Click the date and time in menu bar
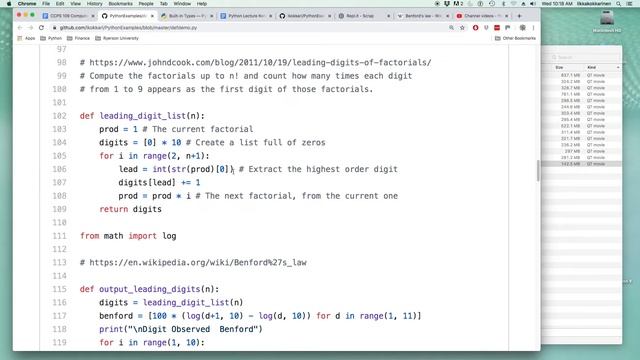The width and height of the screenshot is (640, 360). pos(557,4)
